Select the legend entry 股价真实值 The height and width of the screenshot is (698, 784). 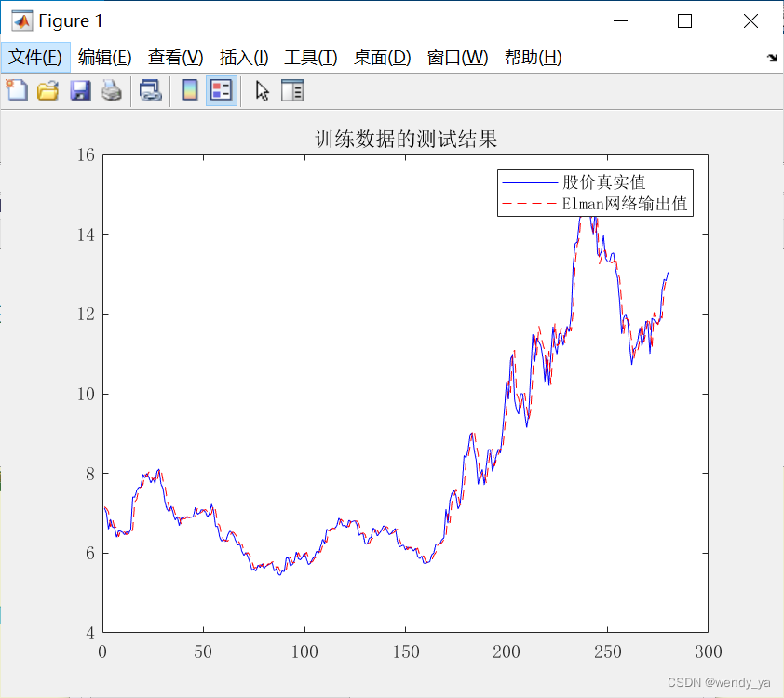604,181
